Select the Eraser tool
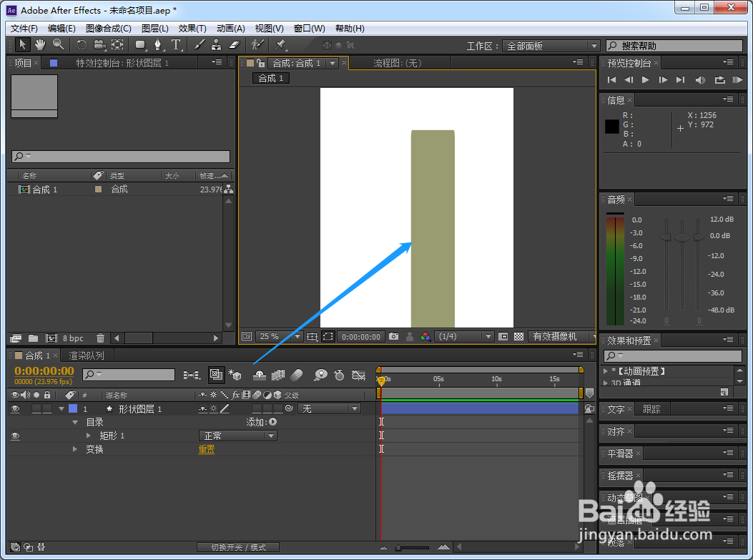The image size is (753, 560). 234,44
